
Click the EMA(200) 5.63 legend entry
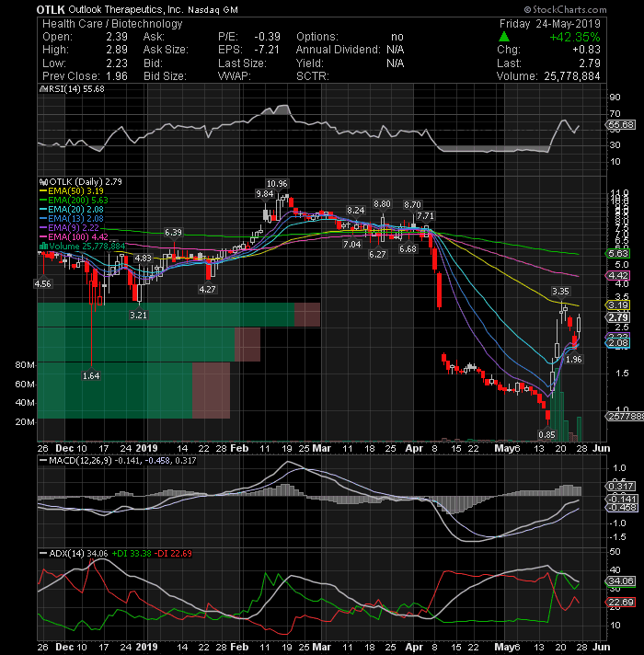tap(78, 201)
